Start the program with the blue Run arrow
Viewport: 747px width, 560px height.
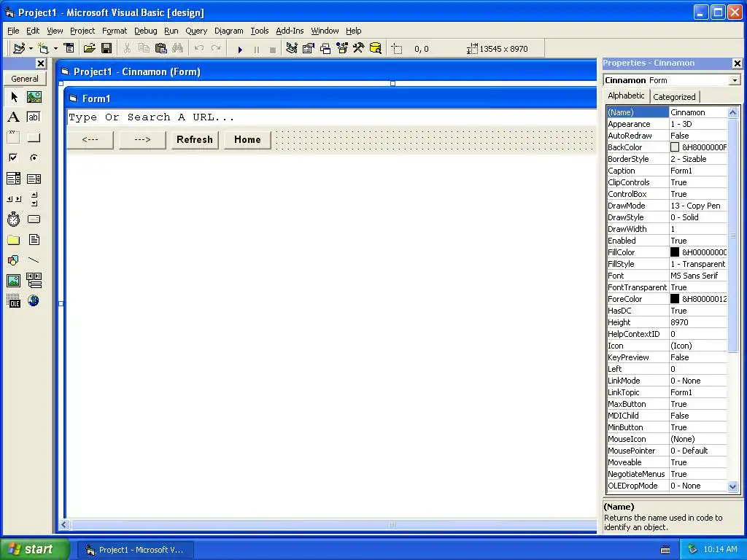[x=240, y=49]
